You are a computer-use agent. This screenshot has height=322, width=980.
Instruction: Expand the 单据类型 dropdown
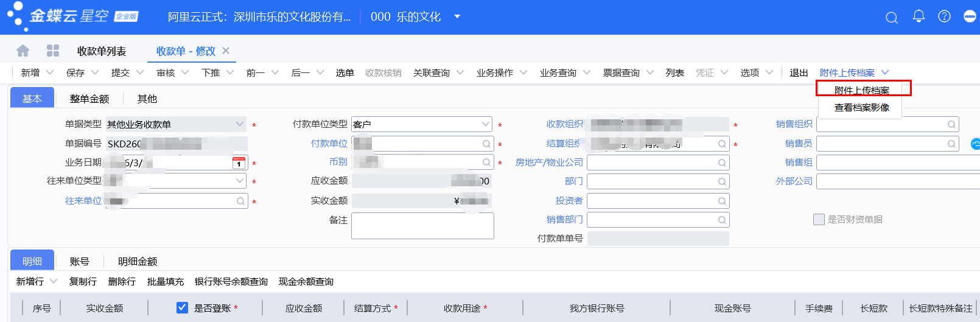[x=239, y=124]
